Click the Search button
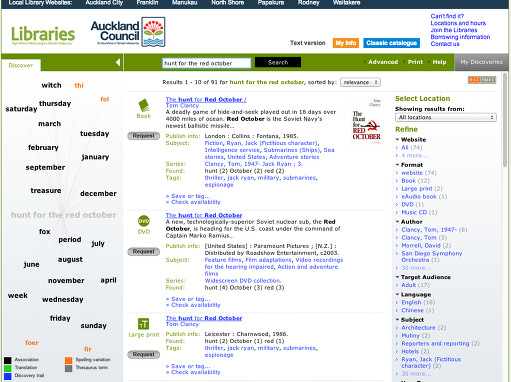Image resolution: width=511 pixels, height=382 pixels. coord(278,62)
